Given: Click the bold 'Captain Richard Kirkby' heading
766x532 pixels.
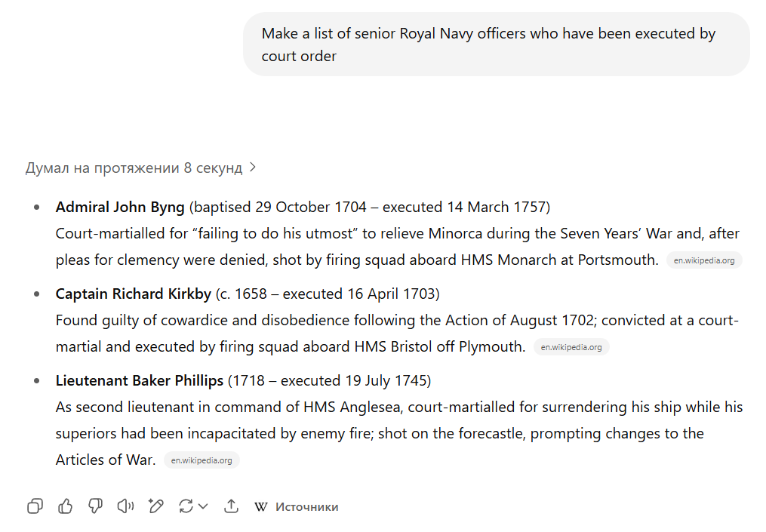Looking at the screenshot, I should (x=134, y=294).
